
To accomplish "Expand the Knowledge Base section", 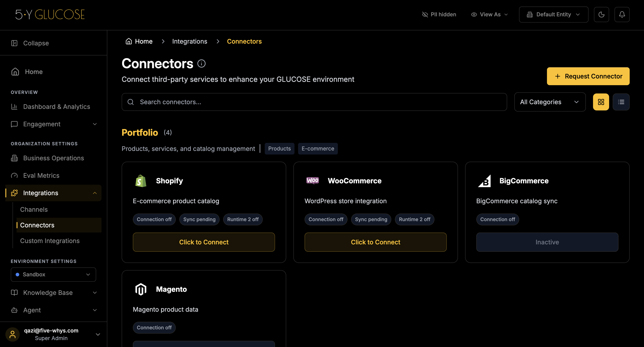I will 53,292.
